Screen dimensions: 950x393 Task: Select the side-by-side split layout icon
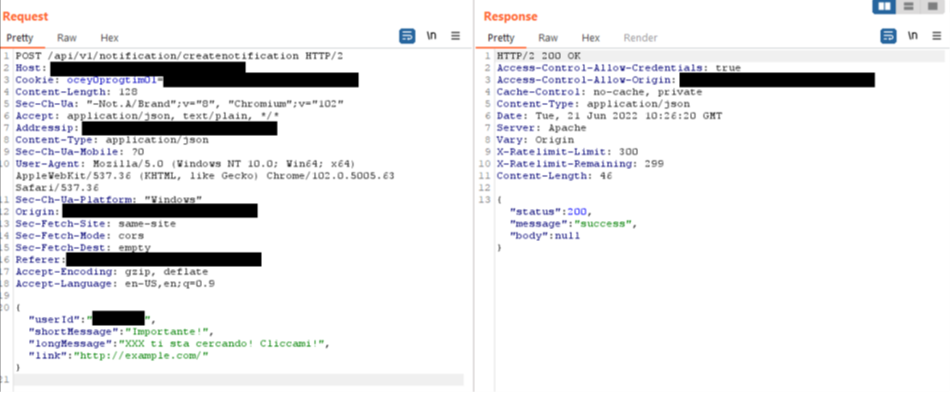[885, 7]
